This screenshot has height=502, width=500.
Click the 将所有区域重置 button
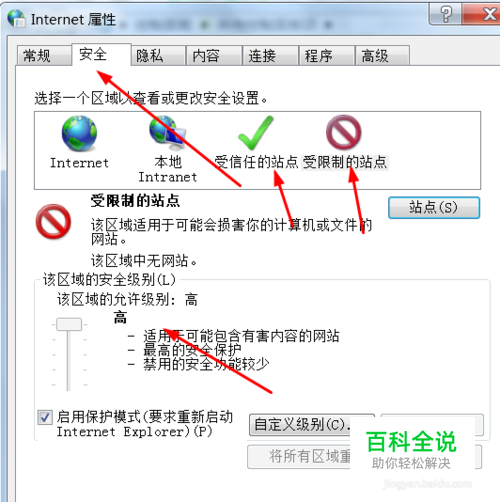pos(365,456)
